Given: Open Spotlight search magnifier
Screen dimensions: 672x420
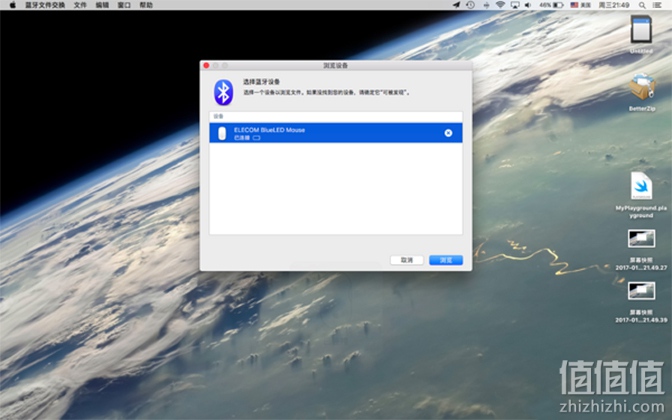Looking at the screenshot, I should (642, 5).
